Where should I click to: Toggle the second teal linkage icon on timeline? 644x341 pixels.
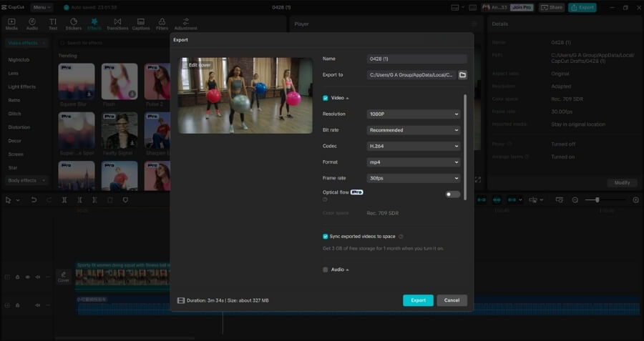[497, 200]
